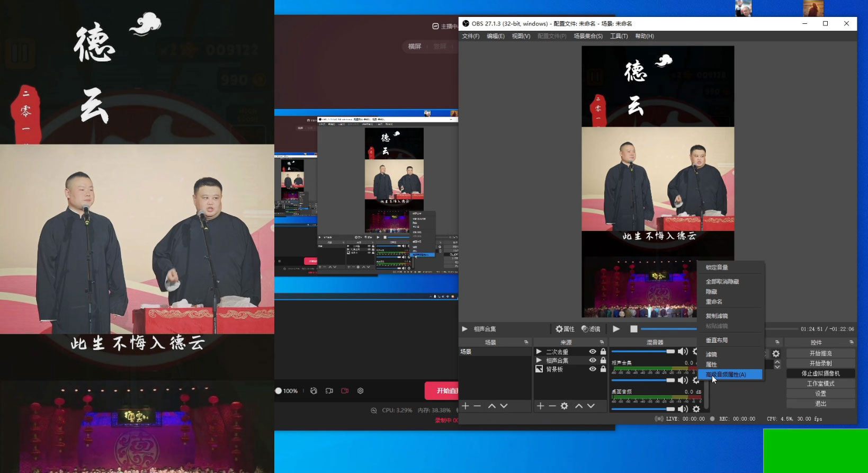Pop out the 来源 dock panel

(x=602, y=342)
